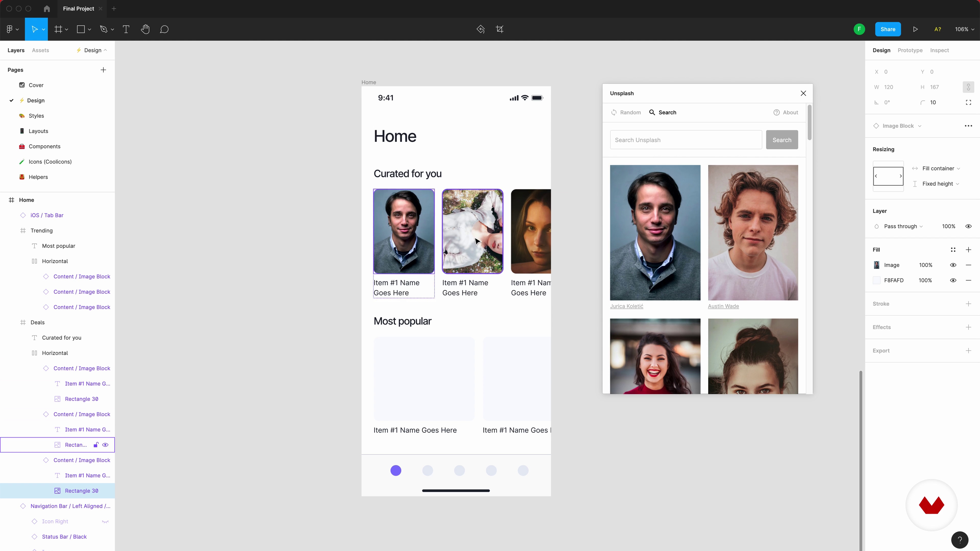Toggle visibility of F8FAFD fill
Viewport: 980px width, 551px height.
953,280
